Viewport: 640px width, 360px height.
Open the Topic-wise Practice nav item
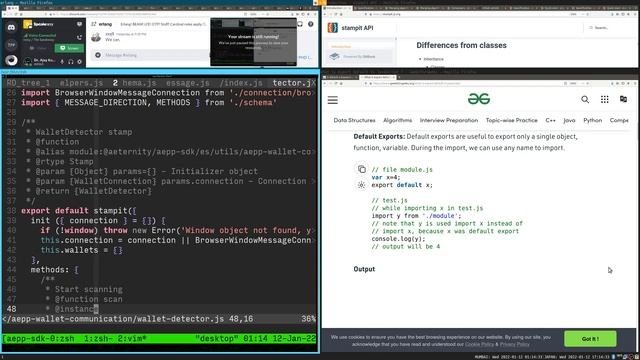tap(511, 120)
